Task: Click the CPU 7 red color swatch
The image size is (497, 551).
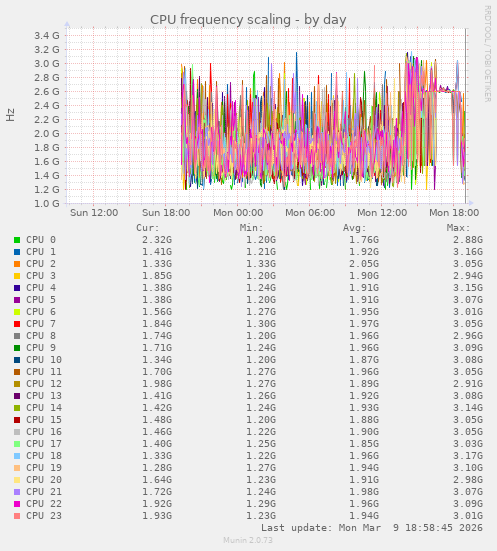Action: 17,324
